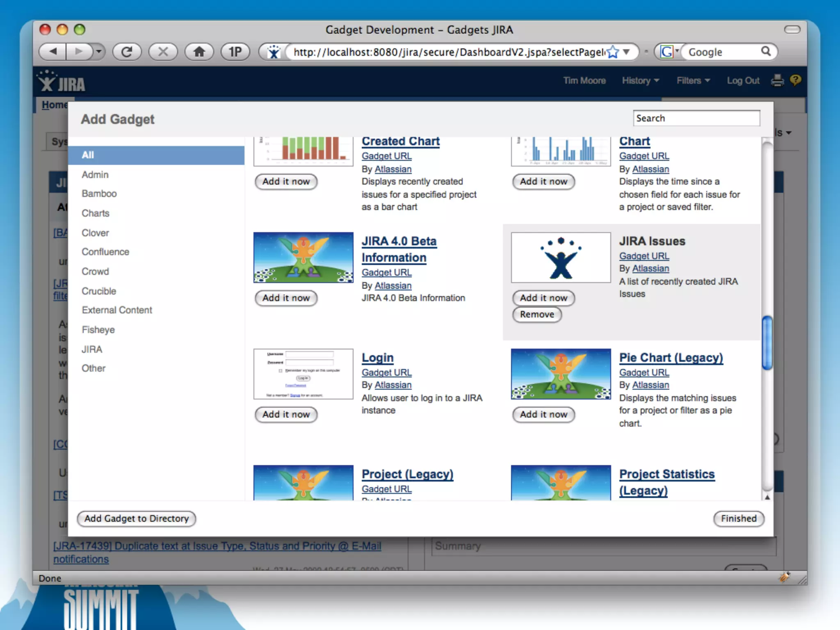The height and width of the screenshot is (630, 840).
Task: Click the browser Forward arrow button
Action: pos(78,52)
